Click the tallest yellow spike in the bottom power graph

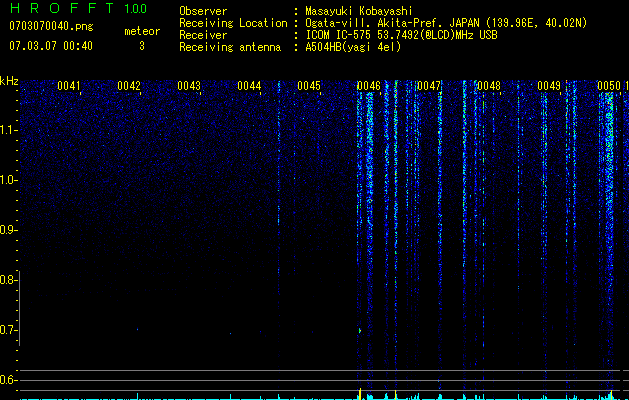(x=360, y=394)
